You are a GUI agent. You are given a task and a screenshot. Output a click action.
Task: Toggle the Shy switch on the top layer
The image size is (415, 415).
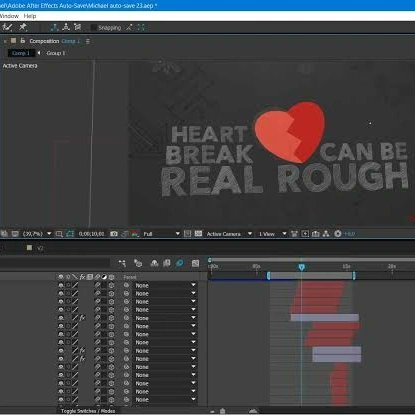(x=61, y=285)
